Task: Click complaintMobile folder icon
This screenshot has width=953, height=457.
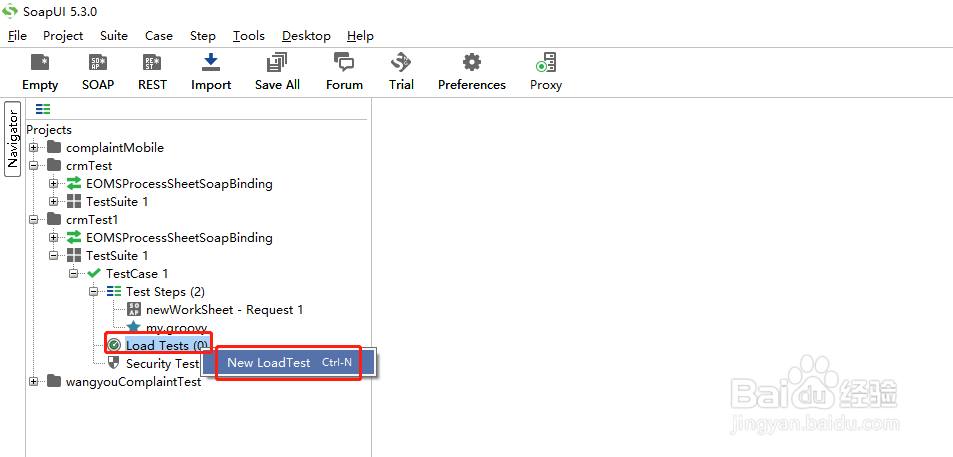Action: pyautogui.click(x=55, y=147)
